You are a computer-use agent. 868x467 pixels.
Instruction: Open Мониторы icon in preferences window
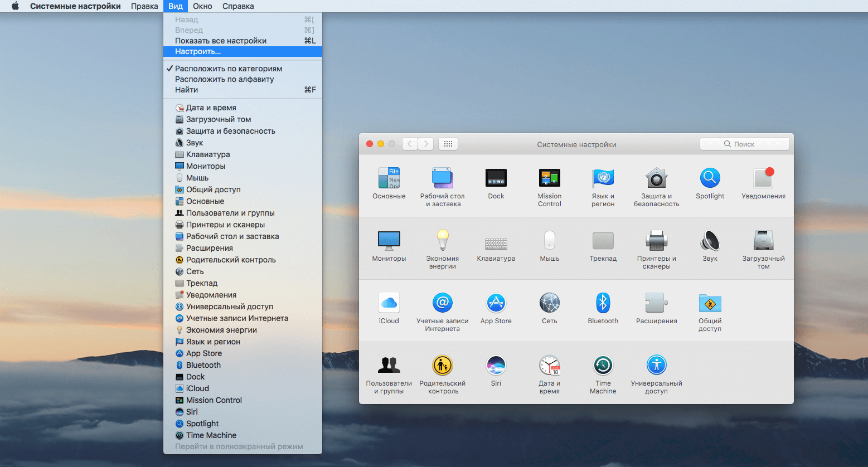[x=389, y=241]
